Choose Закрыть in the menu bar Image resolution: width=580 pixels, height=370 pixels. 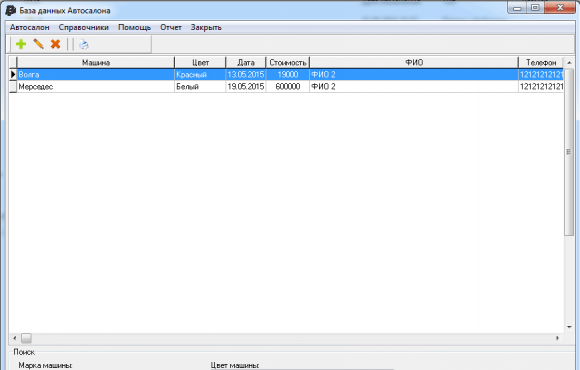206,27
